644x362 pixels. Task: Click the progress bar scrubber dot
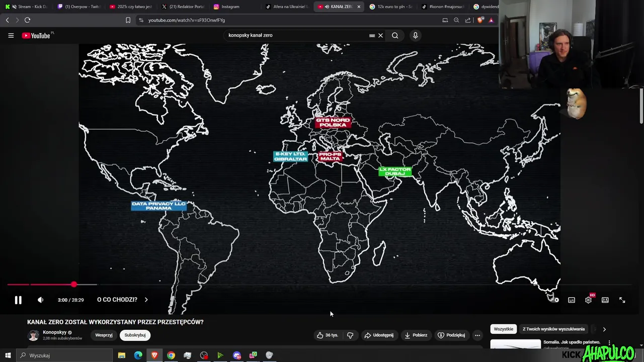[x=74, y=285]
